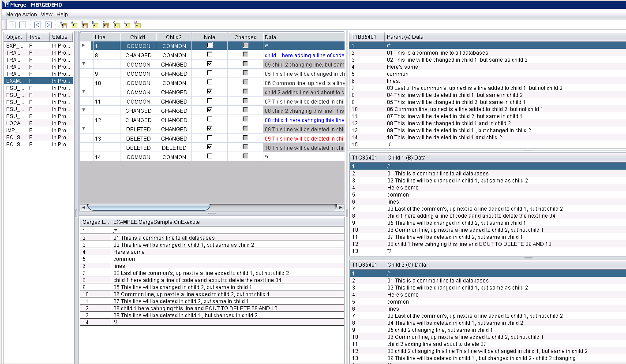Image resolution: width=626 pixels, height=364 pixels.
Task: Toggle the Note checkbox on line 14 row
Action: tap(210, 156)
